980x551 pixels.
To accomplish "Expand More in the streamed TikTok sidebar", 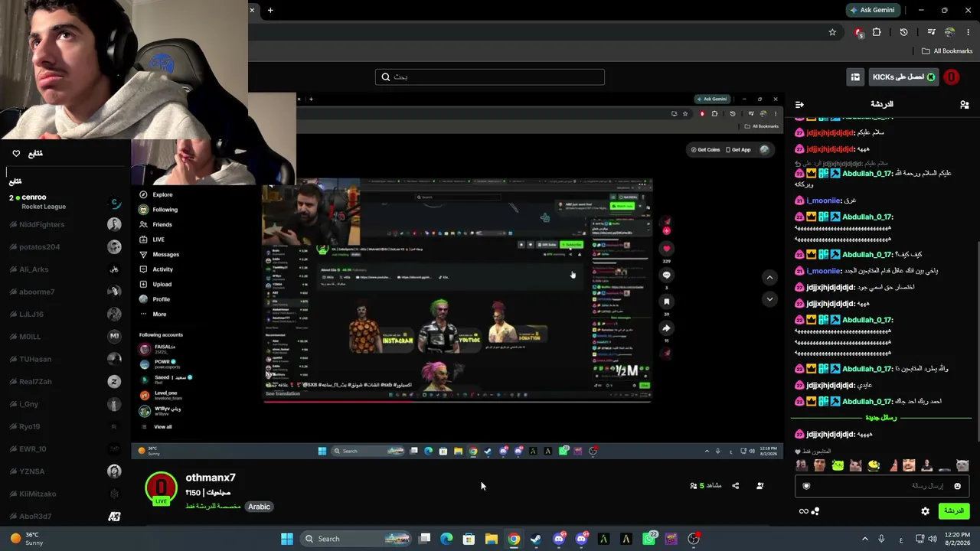I will click(x=152, y=314).
